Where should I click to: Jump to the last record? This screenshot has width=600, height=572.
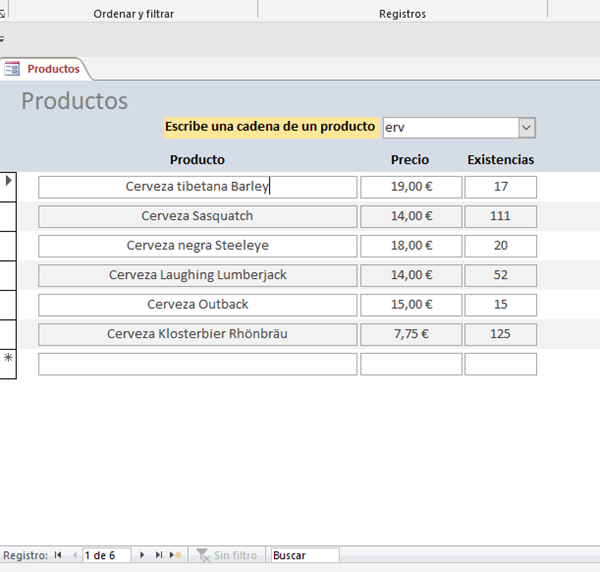[x=159, y=555]
